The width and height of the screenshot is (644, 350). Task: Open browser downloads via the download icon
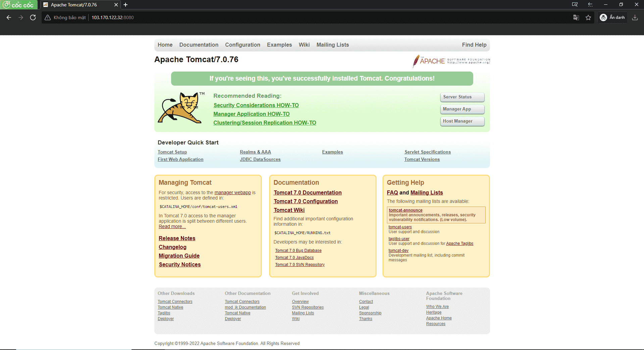pyautogui.click(x=635, y=17)
